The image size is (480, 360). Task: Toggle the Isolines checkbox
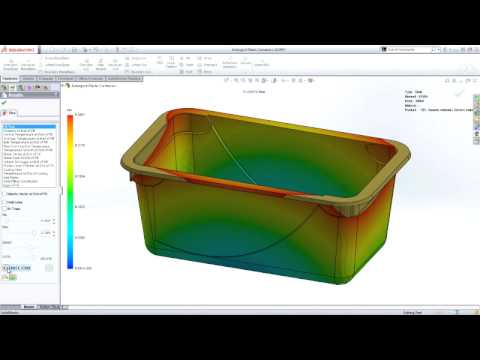4,202
